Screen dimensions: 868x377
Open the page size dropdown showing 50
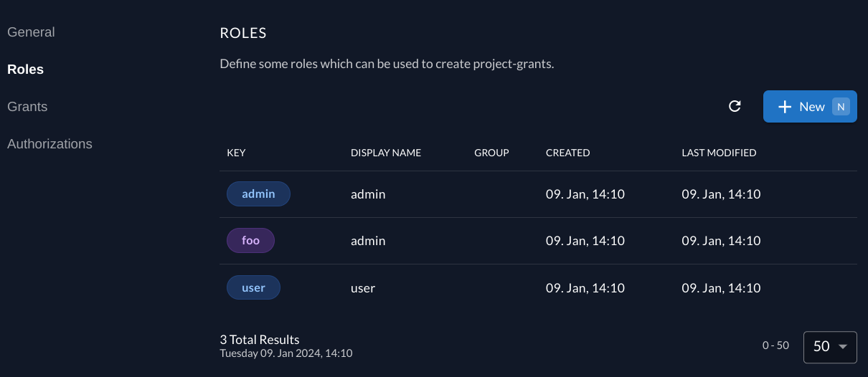tap(830, 346)
